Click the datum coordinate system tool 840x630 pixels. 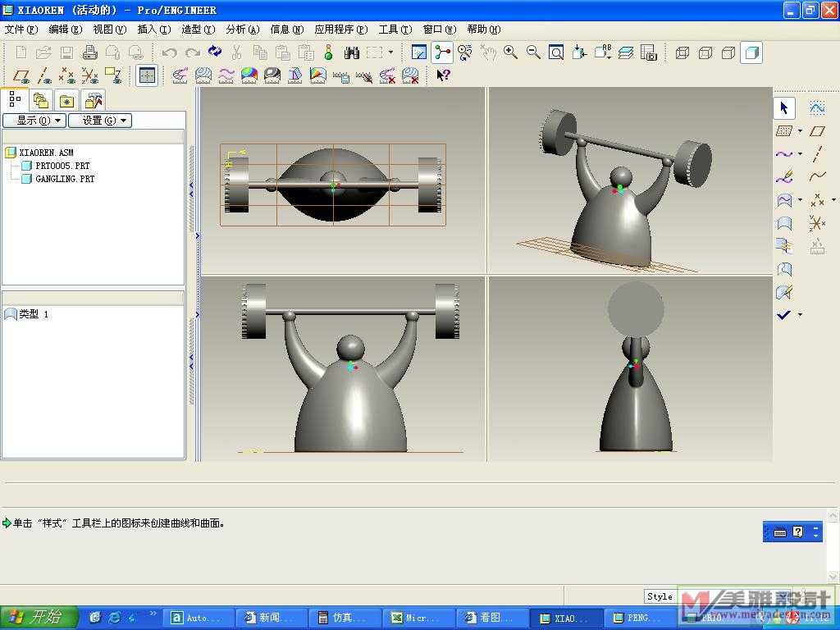pyautogui.click(x=818, y=223)
